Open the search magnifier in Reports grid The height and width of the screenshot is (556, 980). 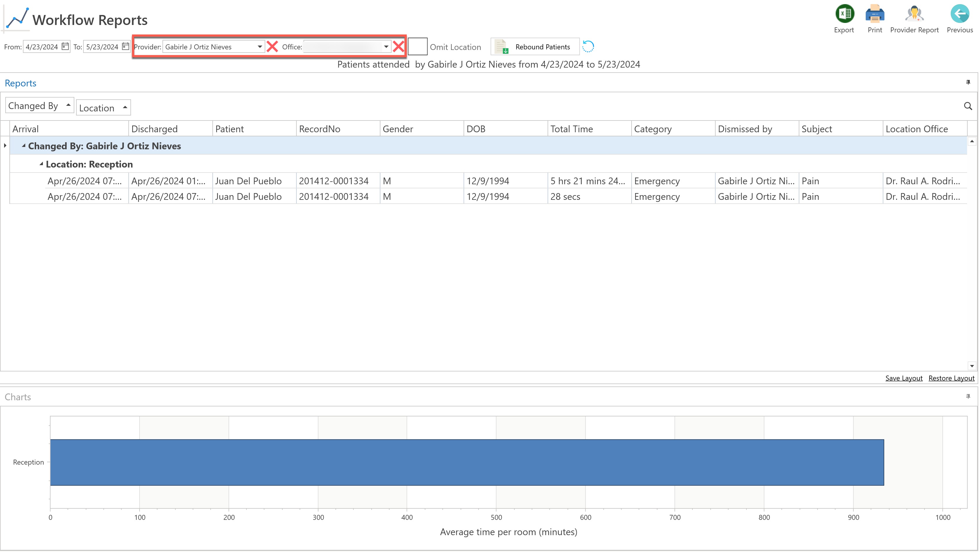(968, 106)
